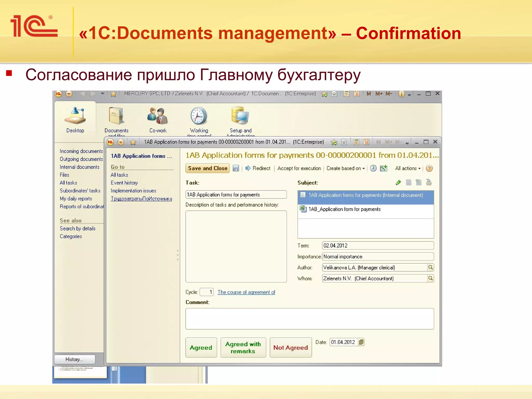Expand the All actions dropdown
This screenshot has height=399, width=532.
408,168
